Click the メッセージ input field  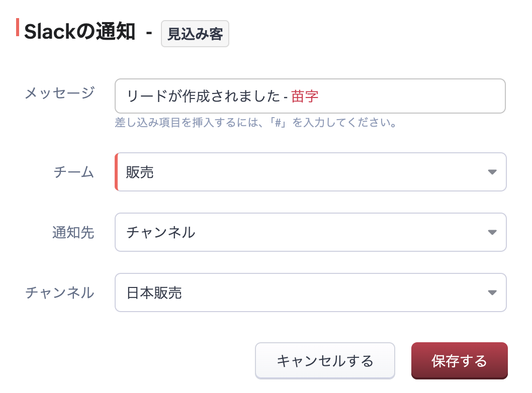(402, 96)
